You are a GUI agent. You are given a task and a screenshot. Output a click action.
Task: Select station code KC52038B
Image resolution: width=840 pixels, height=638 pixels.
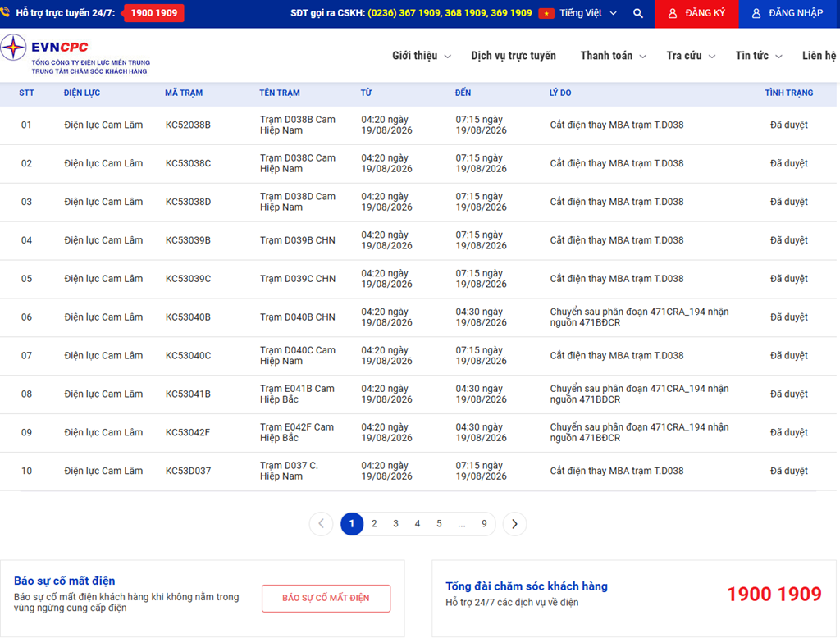(188, 125)
